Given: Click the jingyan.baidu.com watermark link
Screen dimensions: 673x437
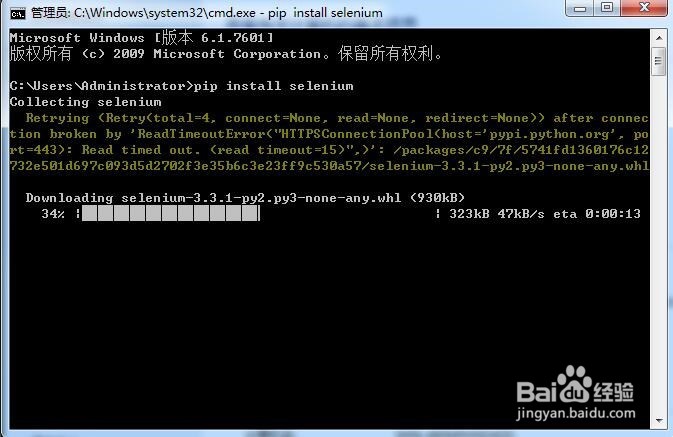Looking at the screenshot, I should coord(576,413).
